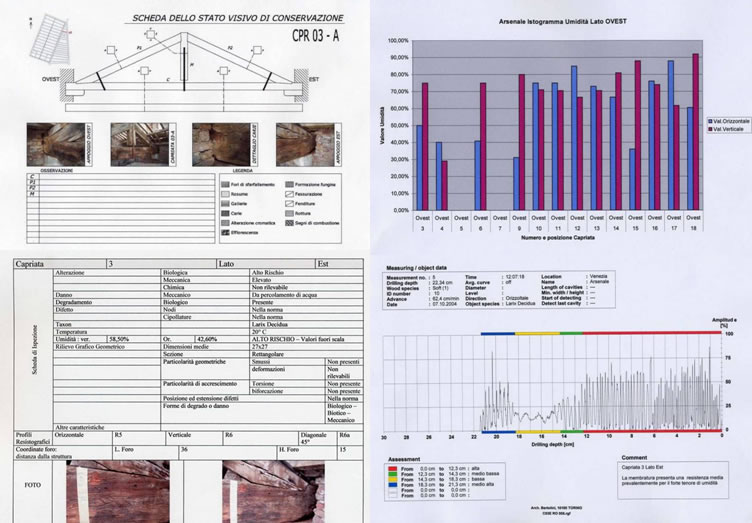This screenshot has height=523, width=752.
Task: Click the 'EST' label on the truss drawing
Action: tap(314, 79)
